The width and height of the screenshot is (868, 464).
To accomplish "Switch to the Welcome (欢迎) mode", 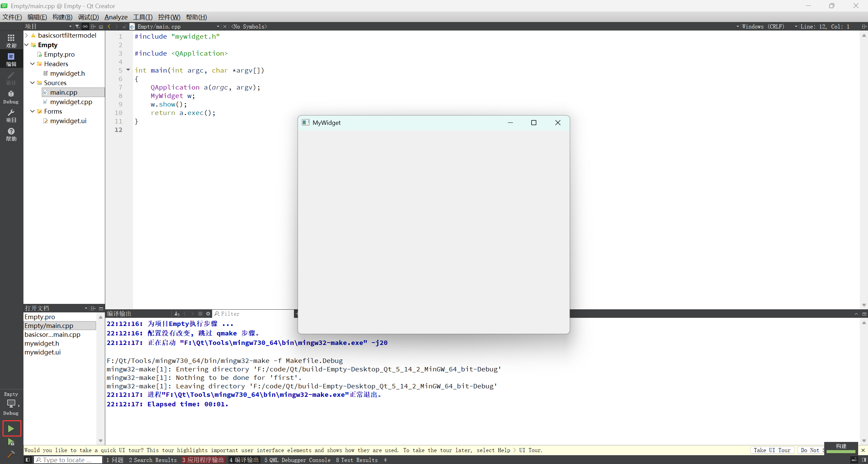I will 11,41.
